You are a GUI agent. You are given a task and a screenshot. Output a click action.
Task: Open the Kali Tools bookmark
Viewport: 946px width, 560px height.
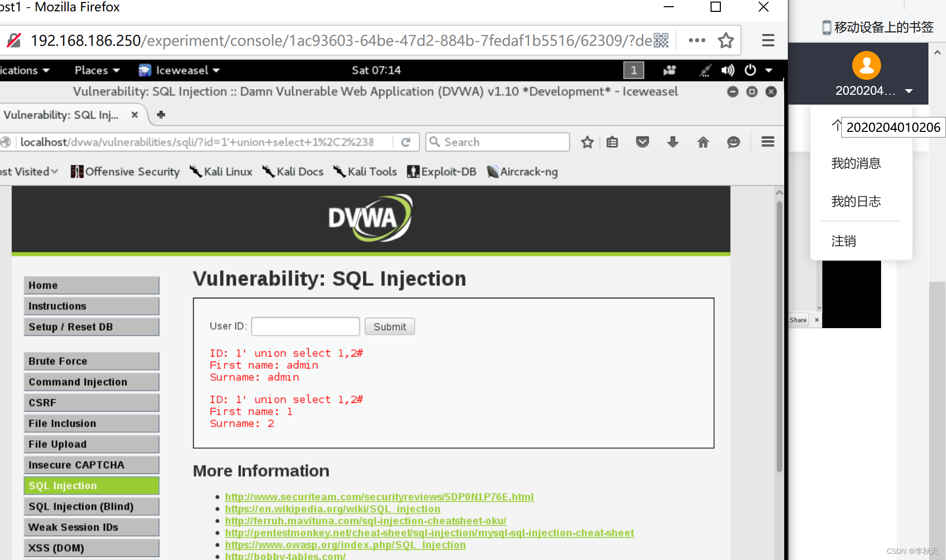click(x=365, y=172)
